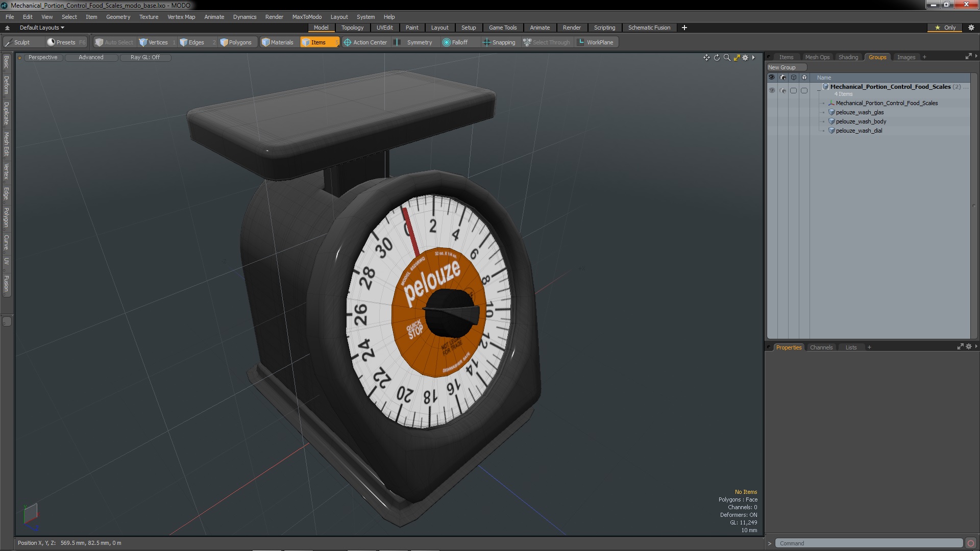
Task: Click the viewport move/pan icon
Action: (706, 58)
